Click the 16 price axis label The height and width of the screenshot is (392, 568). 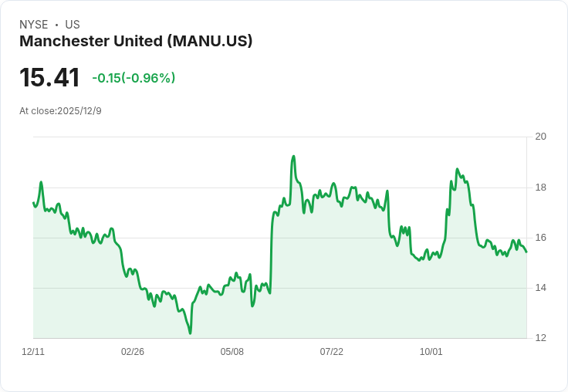tap(541, 238)
